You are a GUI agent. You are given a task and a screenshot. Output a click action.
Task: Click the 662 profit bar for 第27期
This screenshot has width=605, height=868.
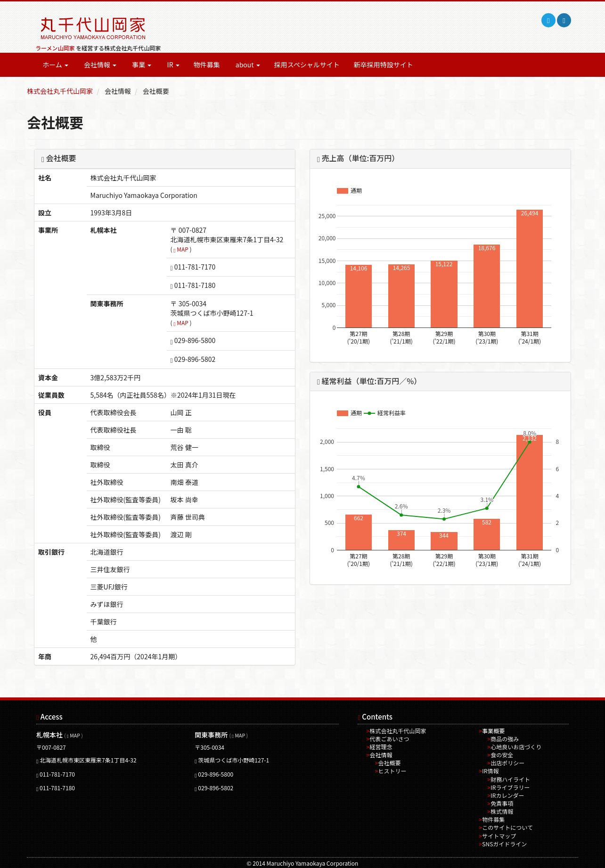click(x=359, y=532)
